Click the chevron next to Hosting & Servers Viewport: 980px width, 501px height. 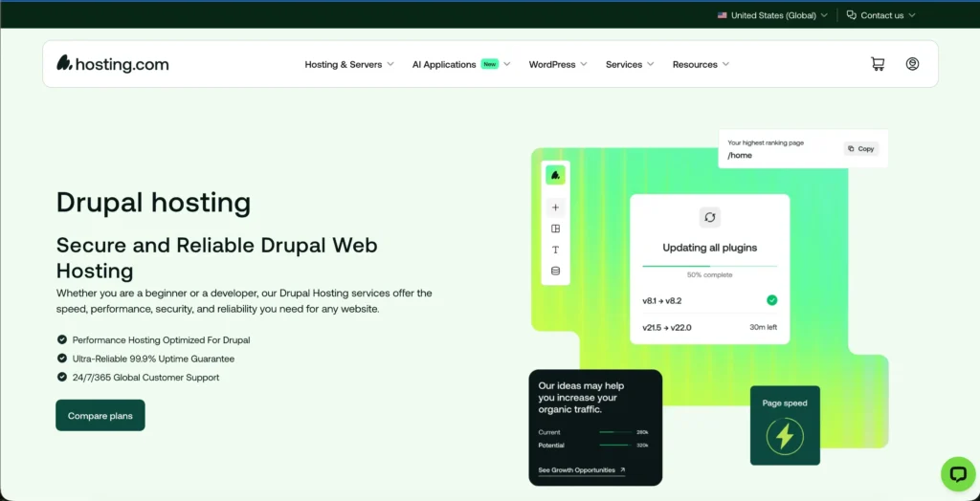390,64
